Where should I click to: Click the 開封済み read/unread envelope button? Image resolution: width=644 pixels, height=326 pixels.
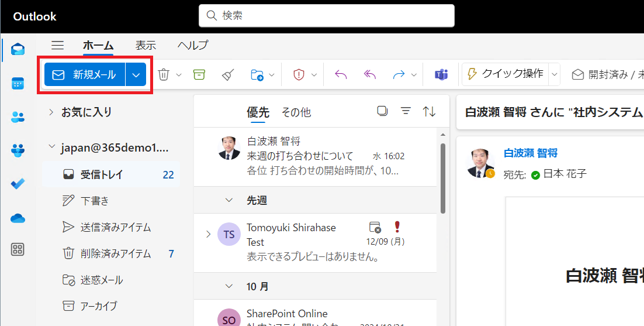pos(608,74)
